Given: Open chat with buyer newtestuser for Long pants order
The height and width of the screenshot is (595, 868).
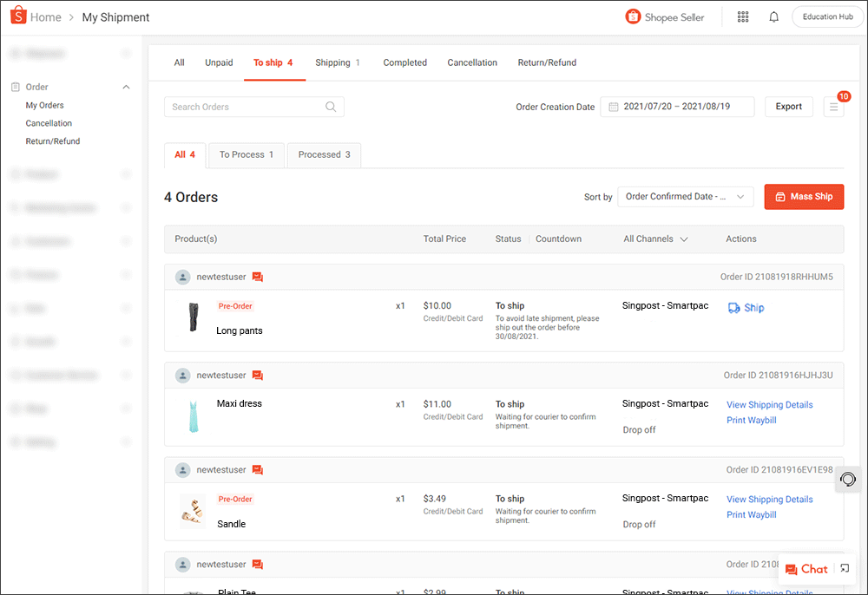Looking at the screenshot, I should (257, 276).
